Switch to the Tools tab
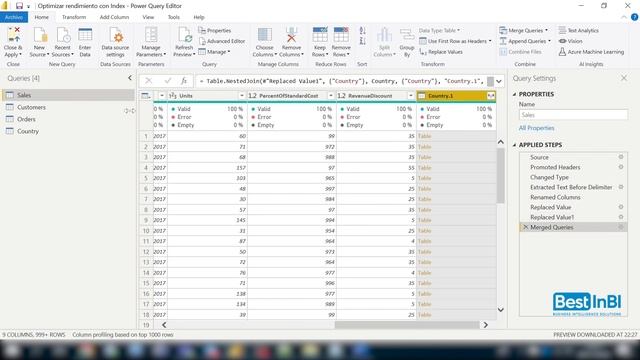The width and height of the screenshot is (640, 360). [x=173, y=17]
